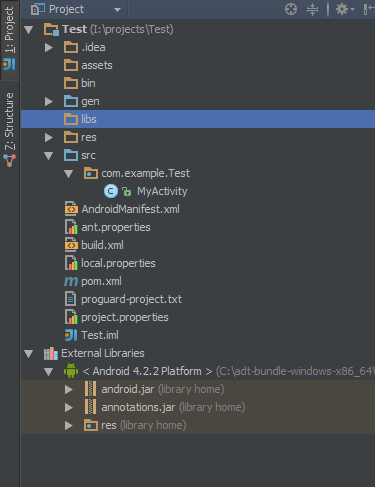Click the .idea folder icon

[x=71, y=47]
